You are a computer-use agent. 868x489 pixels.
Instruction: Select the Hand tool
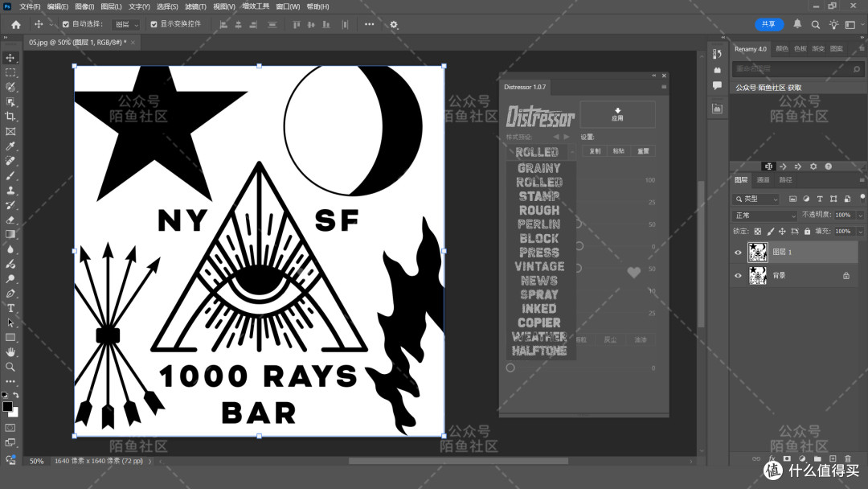click(10, 351)
